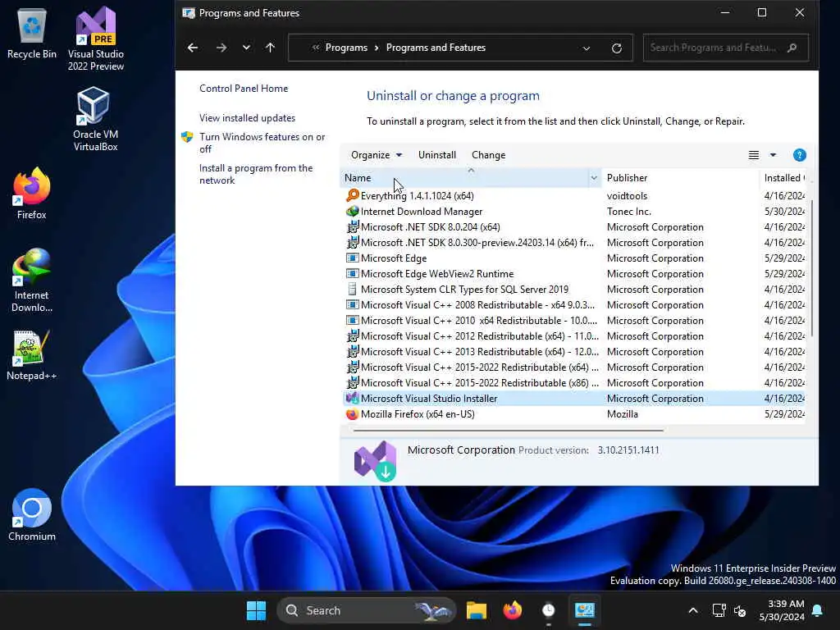Select Microsoft Visual C++ 2008 Redistributable row
This screenshot has height=630, width=840.
pos(574,305)
